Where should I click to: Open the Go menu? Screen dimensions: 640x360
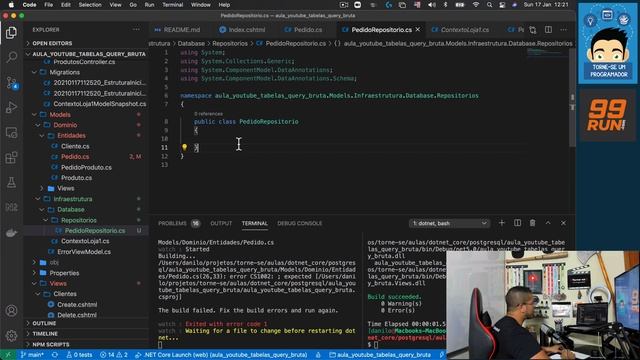(133, 5)
